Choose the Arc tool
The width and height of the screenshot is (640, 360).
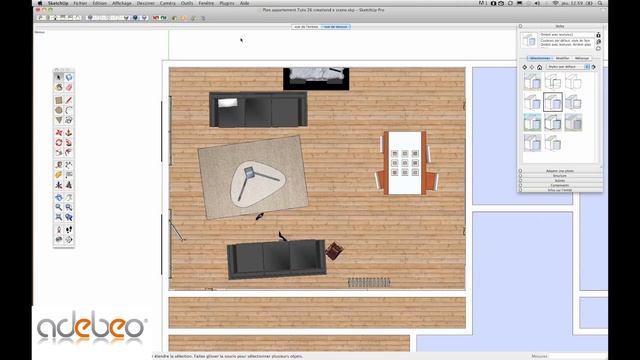[69, 110]
